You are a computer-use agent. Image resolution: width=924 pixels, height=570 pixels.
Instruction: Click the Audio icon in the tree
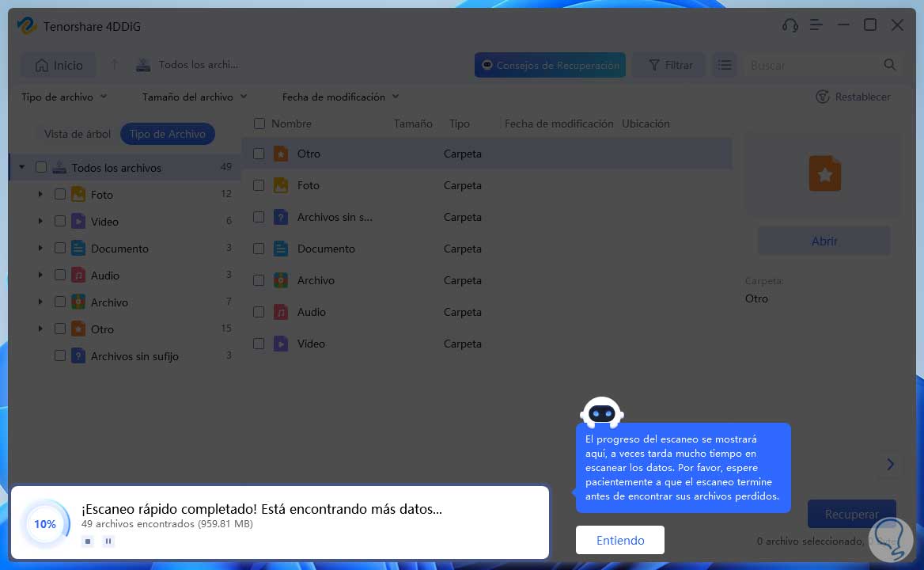pos(78,275)
